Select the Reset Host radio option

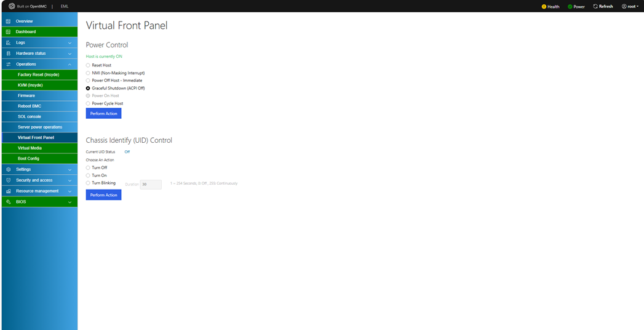coord(88,65)
